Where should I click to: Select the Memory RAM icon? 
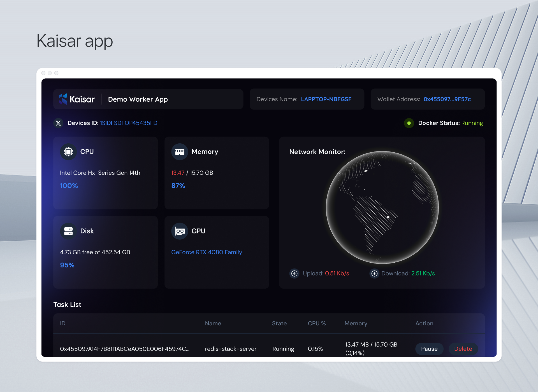(x=180, y=152)
